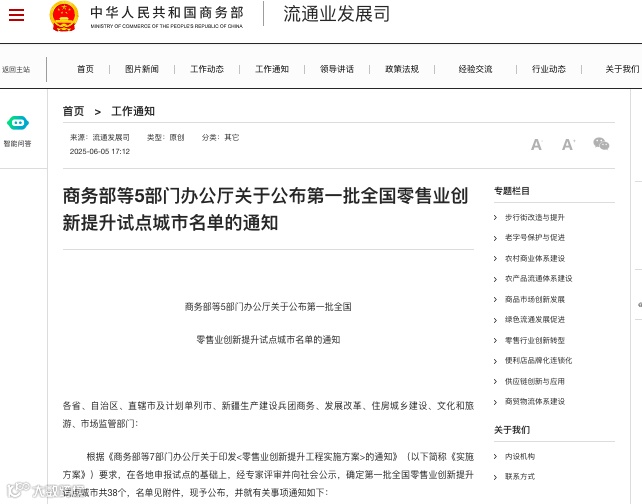This screenshot has height=504, width=642.
Task: Open 政策法规 navigation item
Action: click(x=402, y=69)
